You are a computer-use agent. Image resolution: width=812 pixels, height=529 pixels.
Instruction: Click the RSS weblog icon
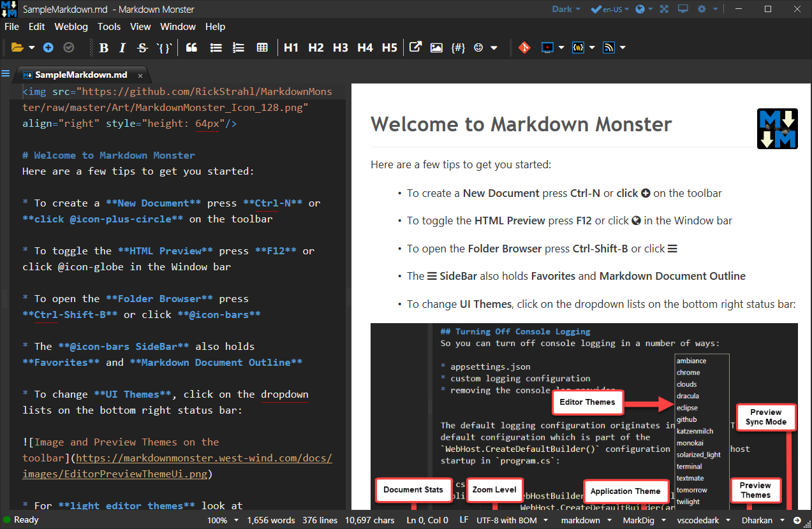pos(609,47)
